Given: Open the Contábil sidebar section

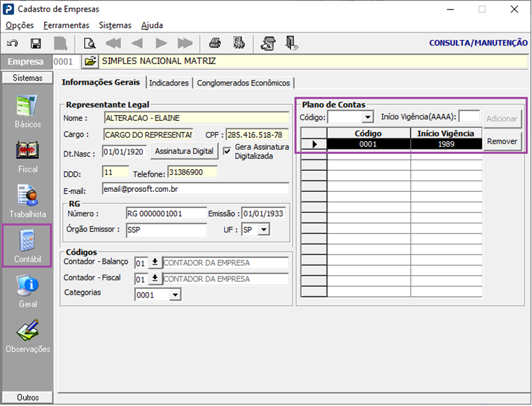Looking at the screenshot, I should [x=28, y=246].
